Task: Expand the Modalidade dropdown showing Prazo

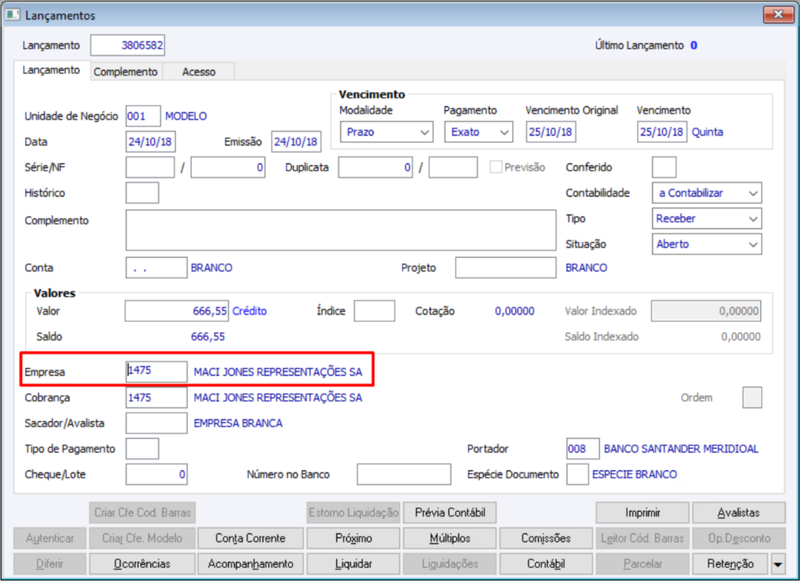Action: click(387, 132)
